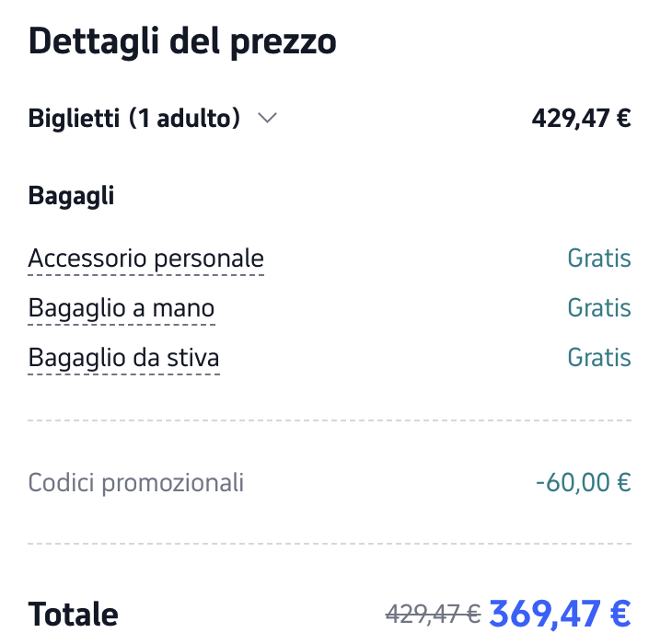Select the Codici promozionali label
This screenshot has height=644, width=672.
coord(136,482)
